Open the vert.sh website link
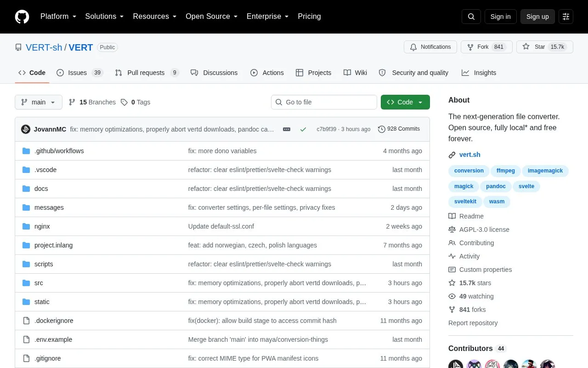 pyautogui.click(x=469, y=155)
